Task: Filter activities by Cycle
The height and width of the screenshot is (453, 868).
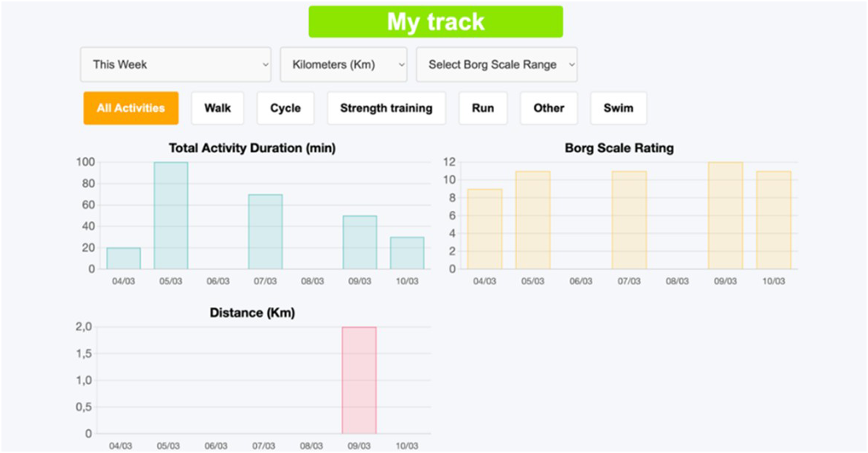Action: point(285,108)
